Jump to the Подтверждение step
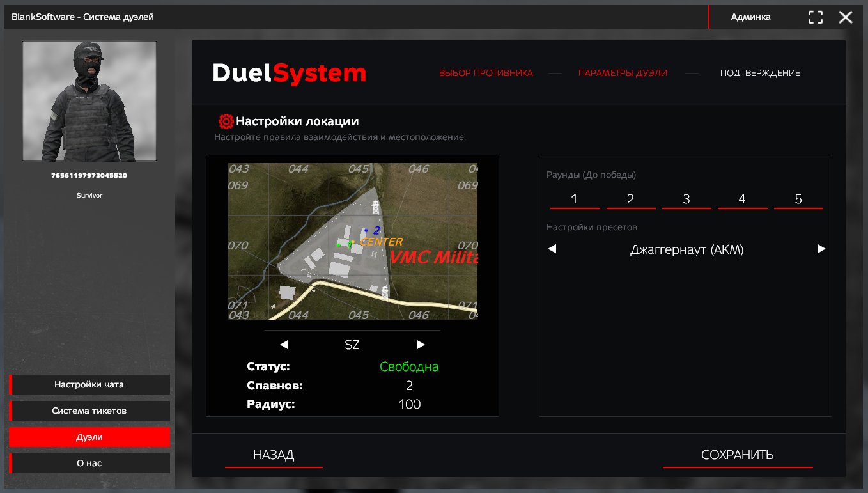Viewport: 868px width, 493px height. pos(760,73)
